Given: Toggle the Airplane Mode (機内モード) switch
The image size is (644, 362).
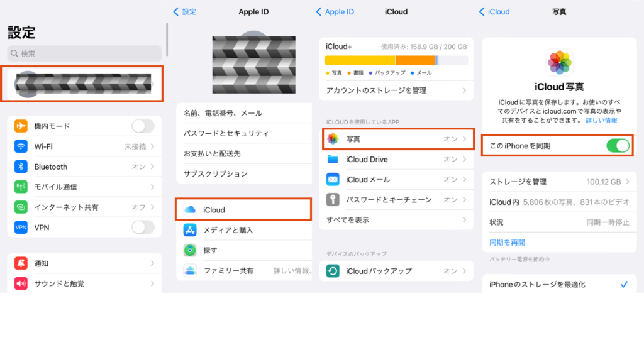Looking at the screenshot, I should (x=143, y=126).
